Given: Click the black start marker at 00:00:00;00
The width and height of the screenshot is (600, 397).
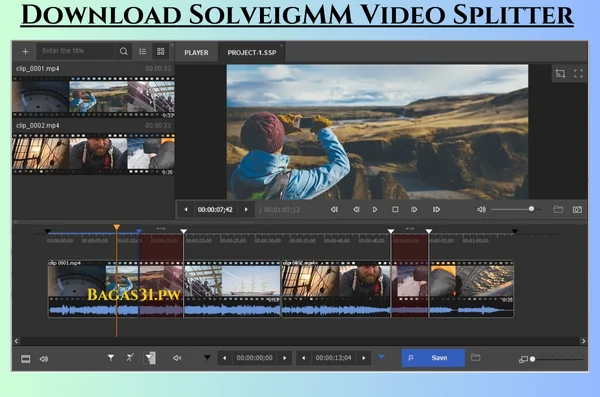Looking at the screenshot, I should 47,231.
